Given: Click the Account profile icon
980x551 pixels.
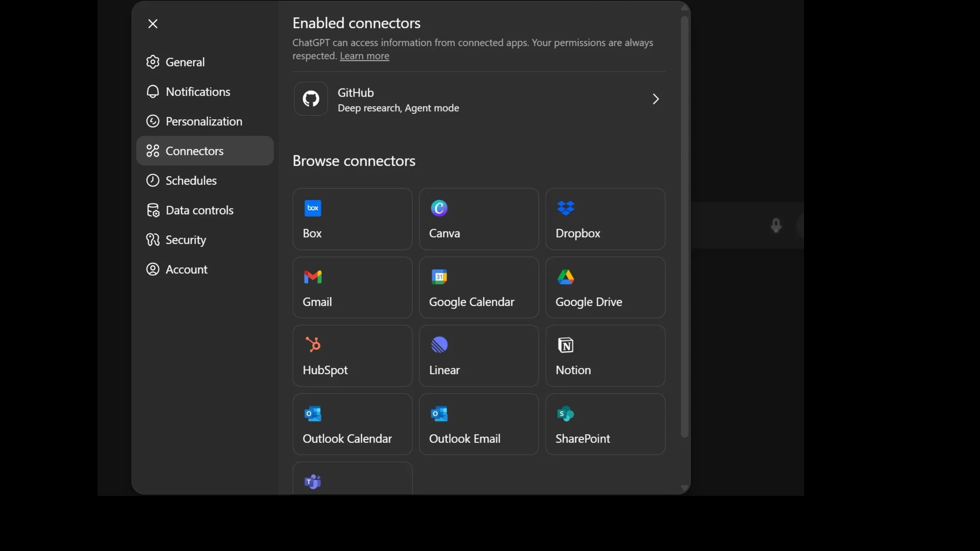Looking at the screenshot, I should click(152, 269).
